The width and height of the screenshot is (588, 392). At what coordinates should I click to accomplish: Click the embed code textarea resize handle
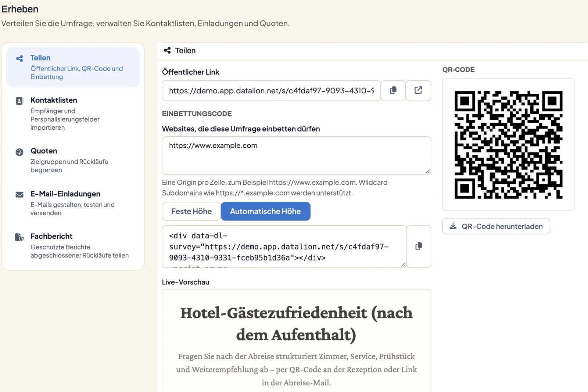403,264
